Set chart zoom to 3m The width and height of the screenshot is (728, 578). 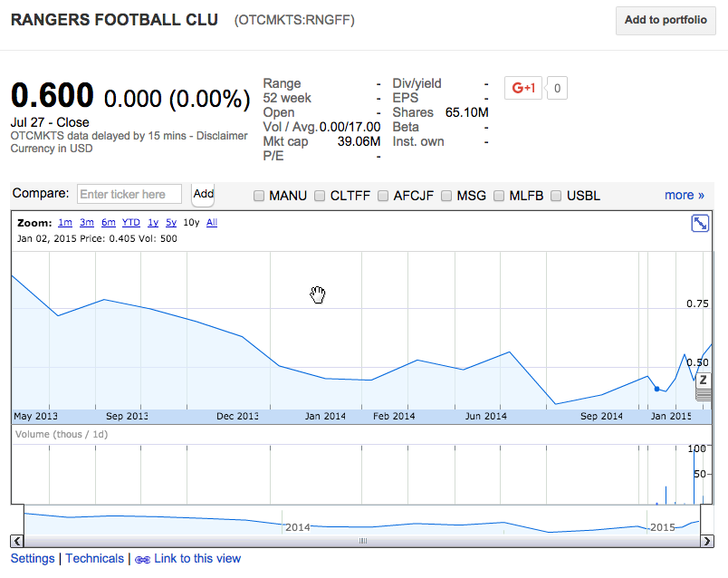(87, 223)
